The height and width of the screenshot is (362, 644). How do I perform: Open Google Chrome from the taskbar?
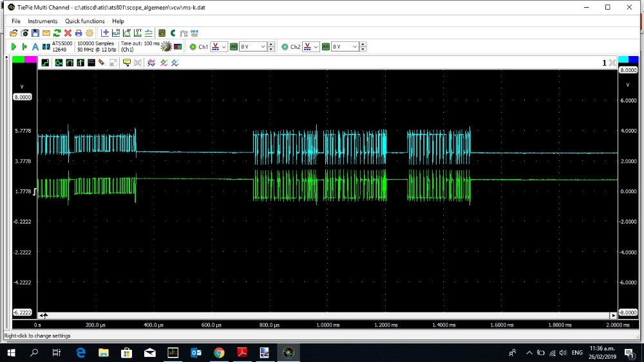(x=219, y=352)
